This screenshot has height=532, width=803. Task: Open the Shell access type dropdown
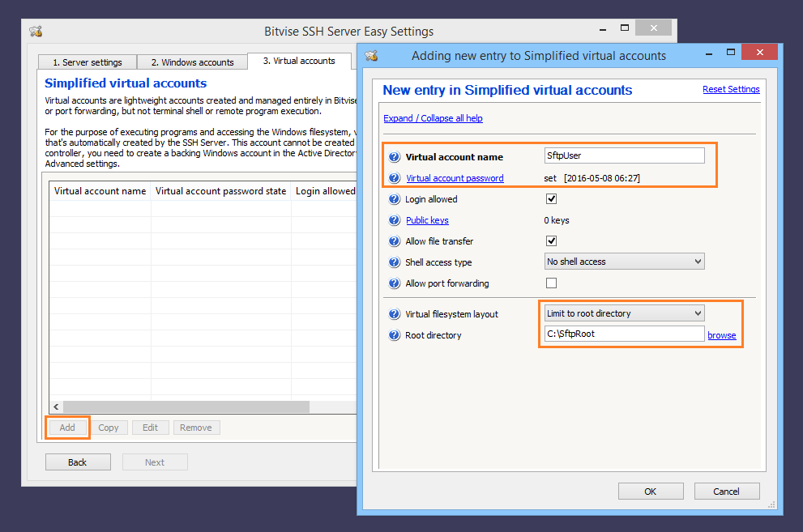coord(624,262)
